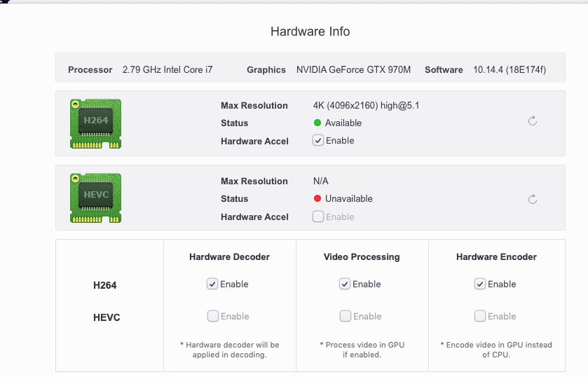Toggle HEVC Hardware Decoder Enable checkbox
The height and width of the screenshot is (377, 588).
coord(212,316)
